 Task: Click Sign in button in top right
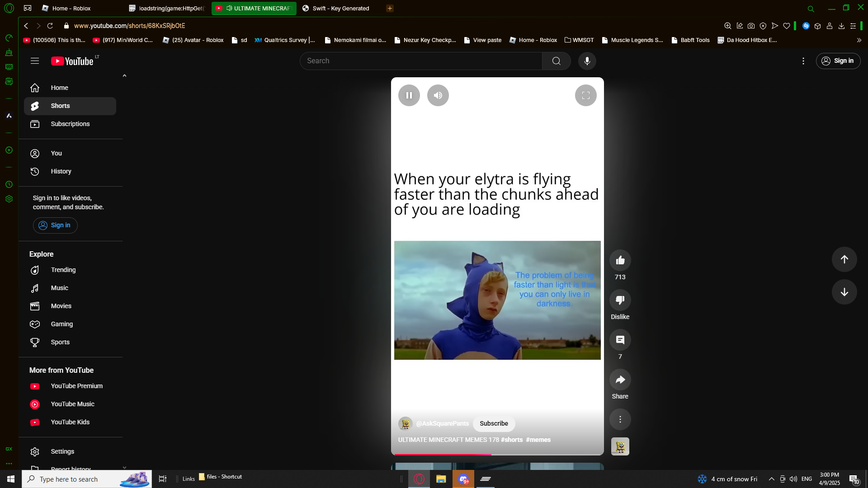(838, 61)
